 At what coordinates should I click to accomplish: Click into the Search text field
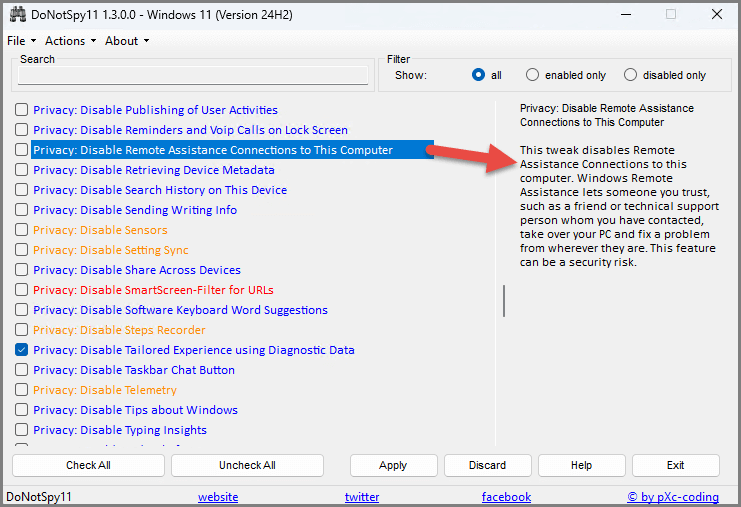(x=193, y=76)
